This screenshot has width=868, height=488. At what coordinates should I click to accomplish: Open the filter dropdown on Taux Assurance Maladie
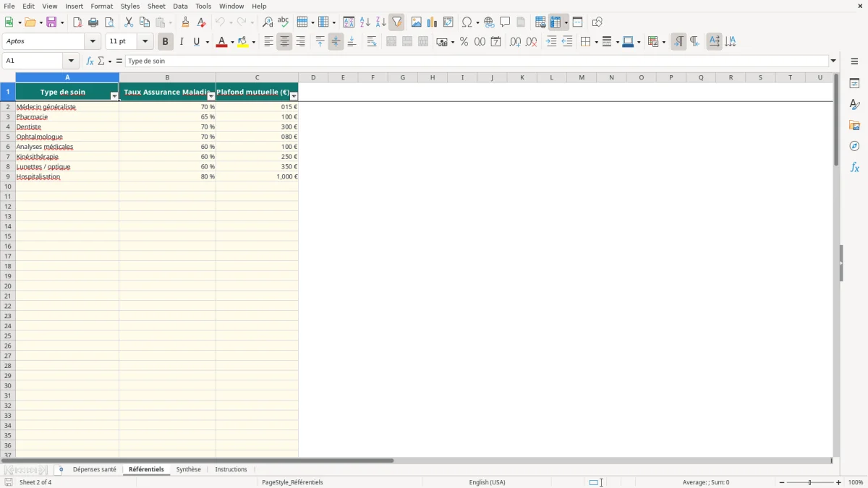[211, 96]
